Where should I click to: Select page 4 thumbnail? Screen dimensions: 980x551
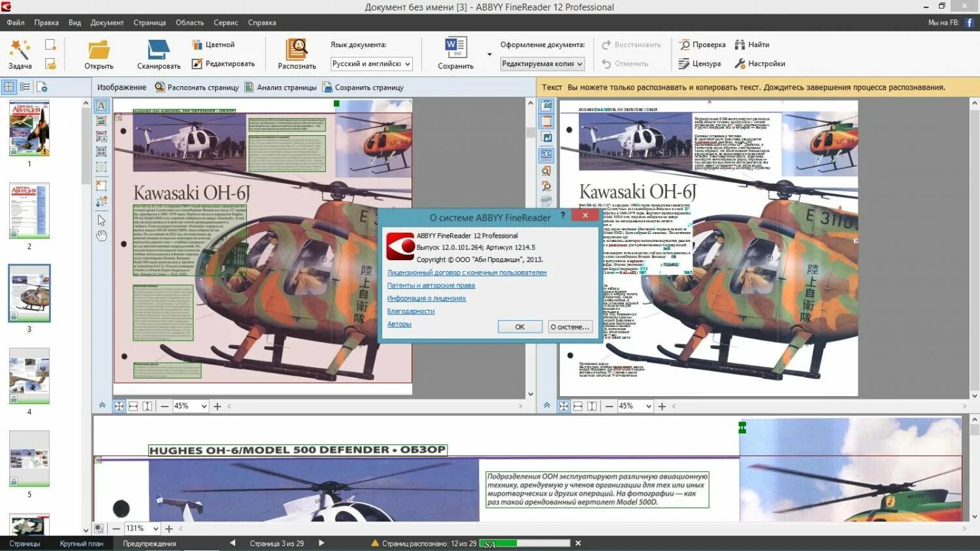29,376
